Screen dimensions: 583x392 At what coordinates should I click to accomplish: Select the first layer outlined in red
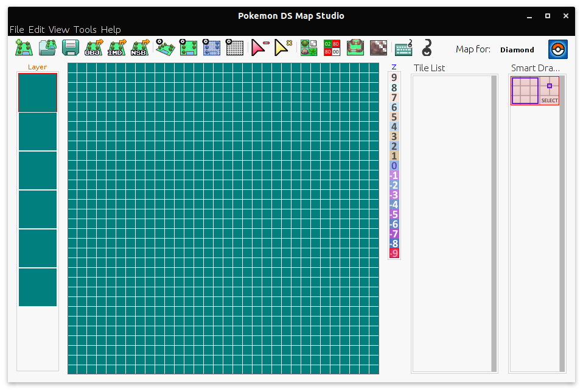[x=38, y=93]
